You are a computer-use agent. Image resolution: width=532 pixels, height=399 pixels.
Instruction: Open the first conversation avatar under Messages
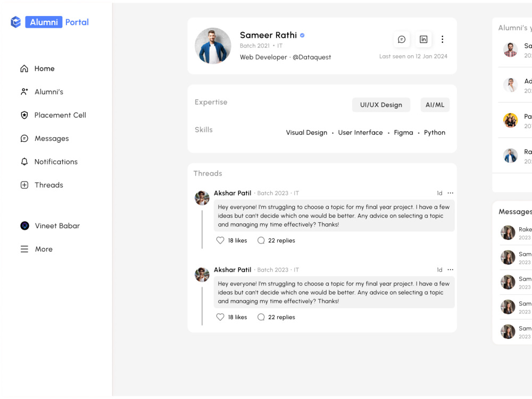coord(508,233)
